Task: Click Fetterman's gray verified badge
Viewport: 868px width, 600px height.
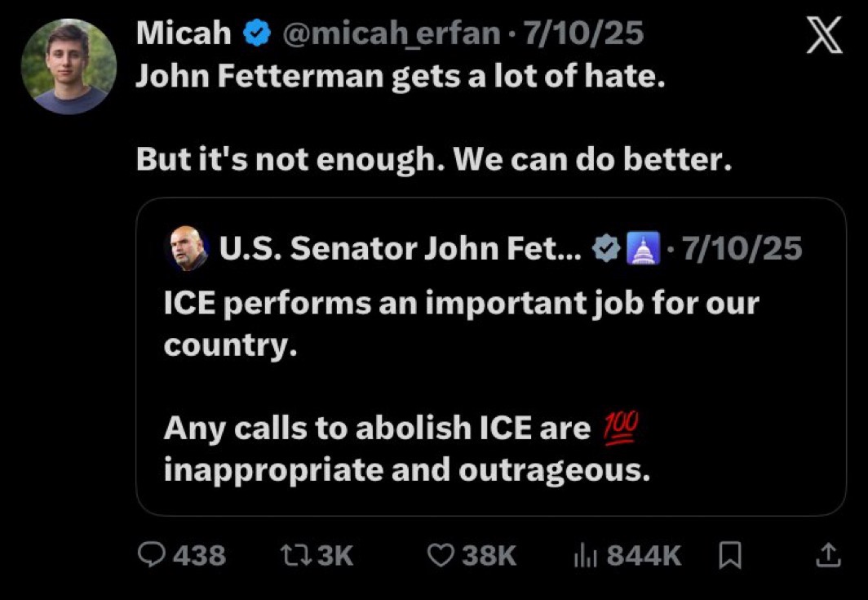Action: pos(605,248)
